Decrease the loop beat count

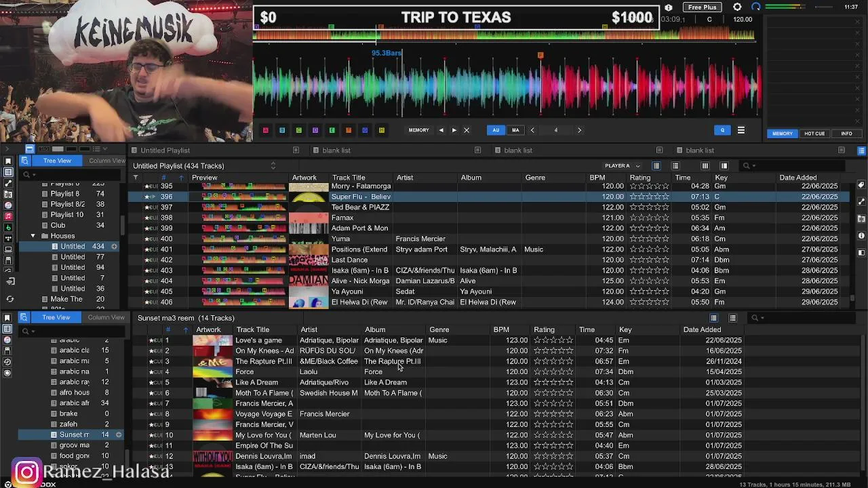(532, 130)
